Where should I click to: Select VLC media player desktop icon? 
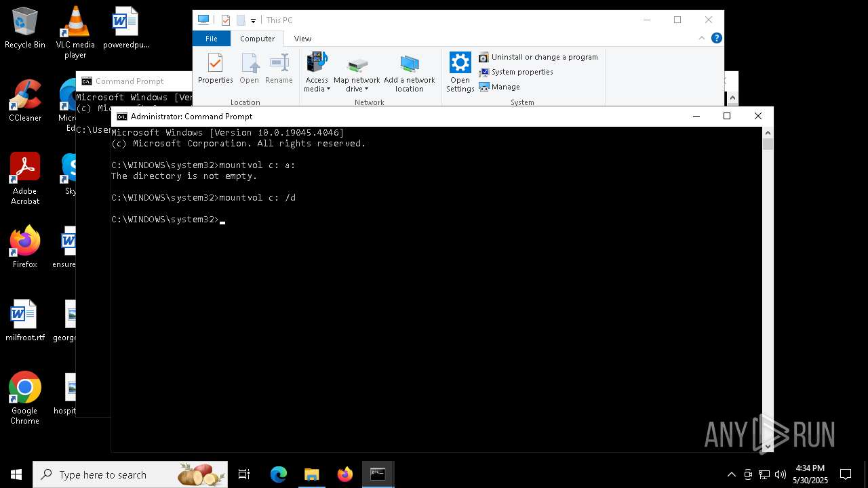[75, 33]
